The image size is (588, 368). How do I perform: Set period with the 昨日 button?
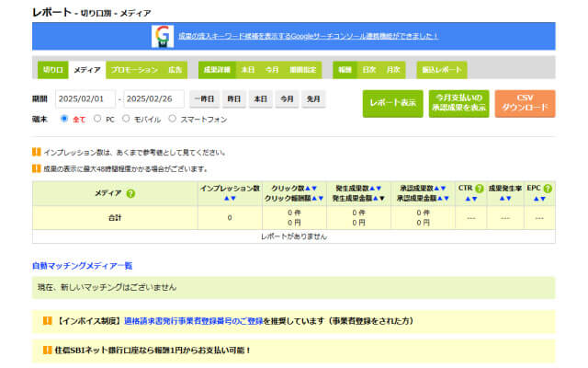pyautogui.click(x=234, y=99)
